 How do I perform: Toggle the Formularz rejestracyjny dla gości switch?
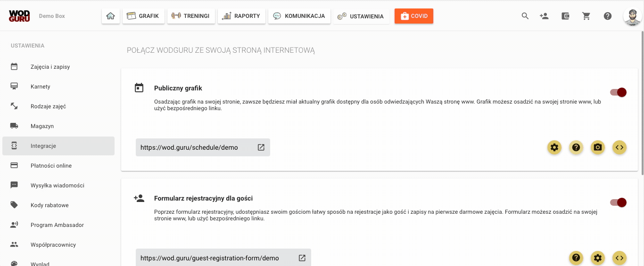click(618, 202)
